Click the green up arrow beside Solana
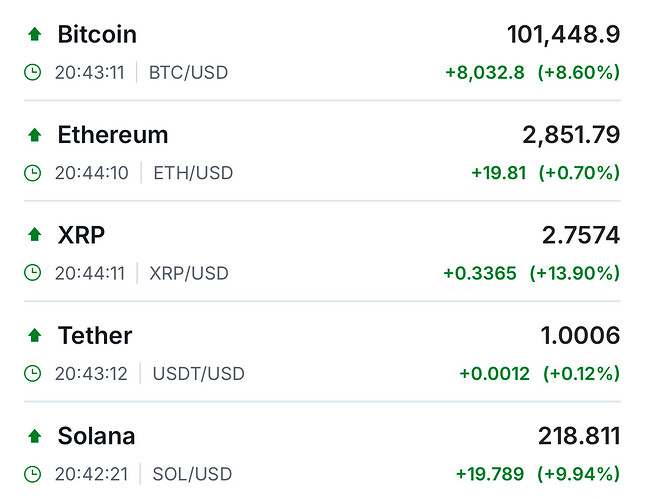The image size is (645, 499). pos(34,436)
